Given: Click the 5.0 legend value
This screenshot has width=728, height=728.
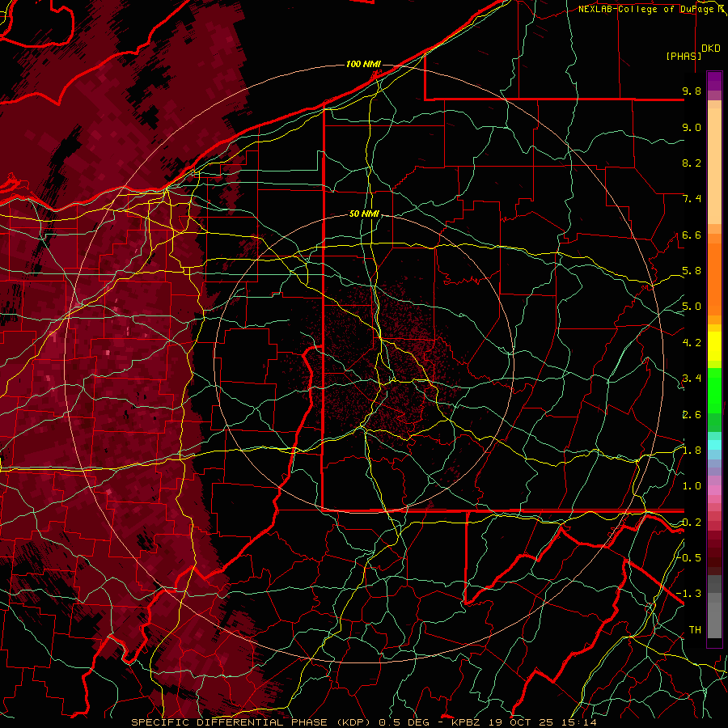Looking at the screenshot, I should [692, 307].
